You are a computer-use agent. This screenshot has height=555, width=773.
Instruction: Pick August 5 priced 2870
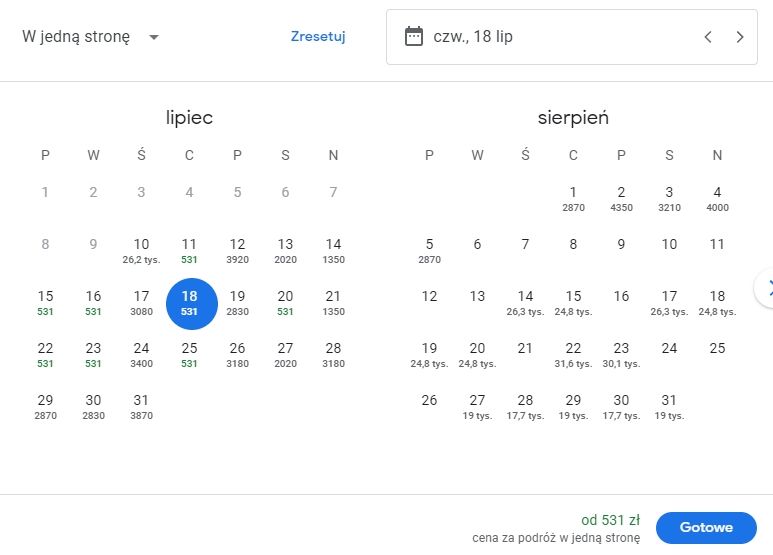[429, 251]
